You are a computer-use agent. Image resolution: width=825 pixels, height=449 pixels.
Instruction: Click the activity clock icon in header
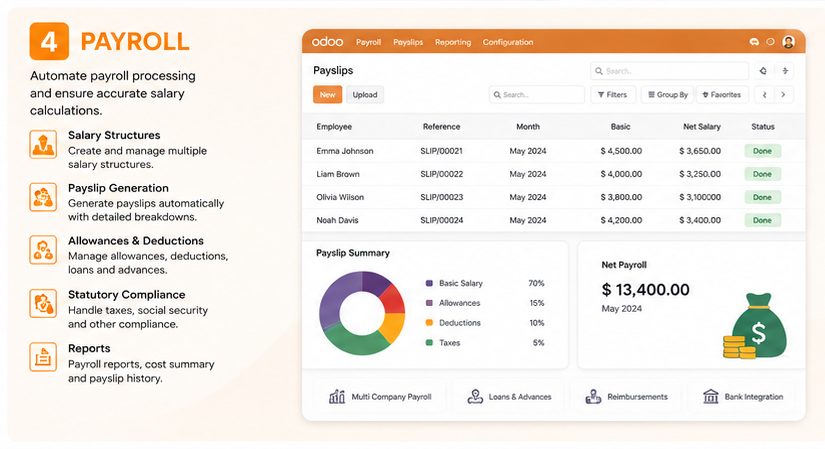(770, 42)
